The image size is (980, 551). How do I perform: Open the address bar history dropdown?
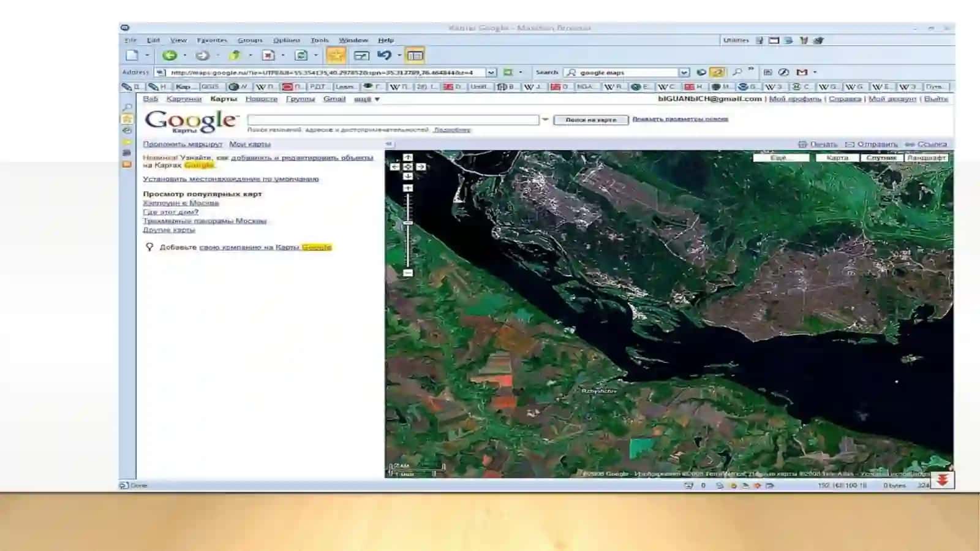[x=491, y=72]
